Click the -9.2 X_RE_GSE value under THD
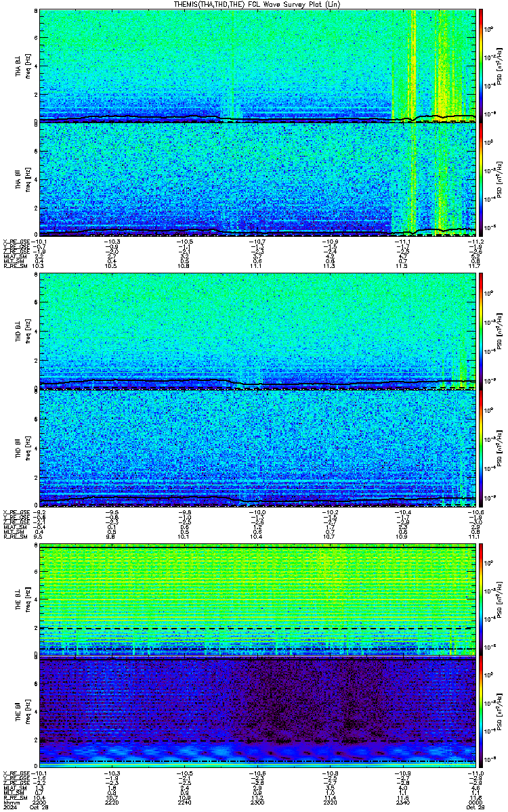This screenshot has height=812, width=508. 39,511
